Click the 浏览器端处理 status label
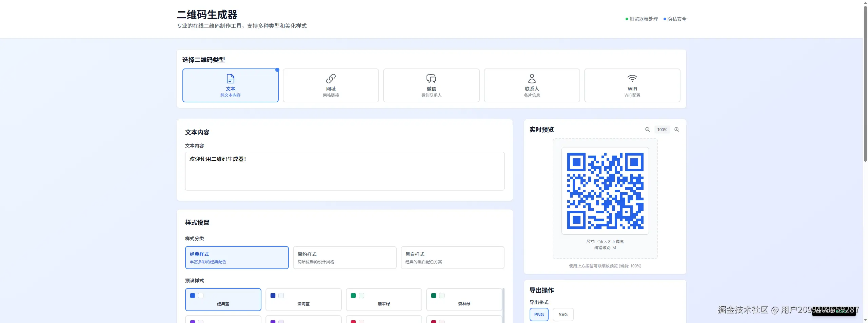 [x=644, y=19]
